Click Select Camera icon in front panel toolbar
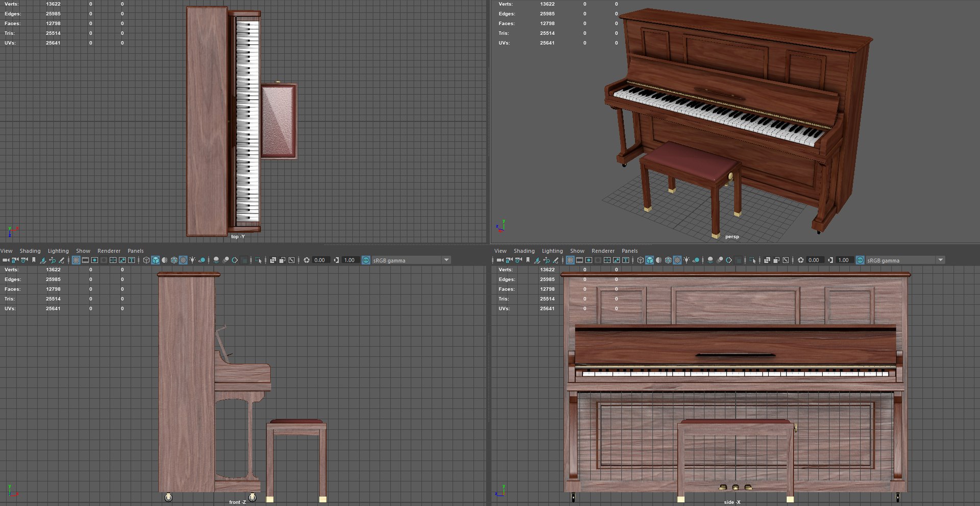980x506 pixels. point(6,260)
